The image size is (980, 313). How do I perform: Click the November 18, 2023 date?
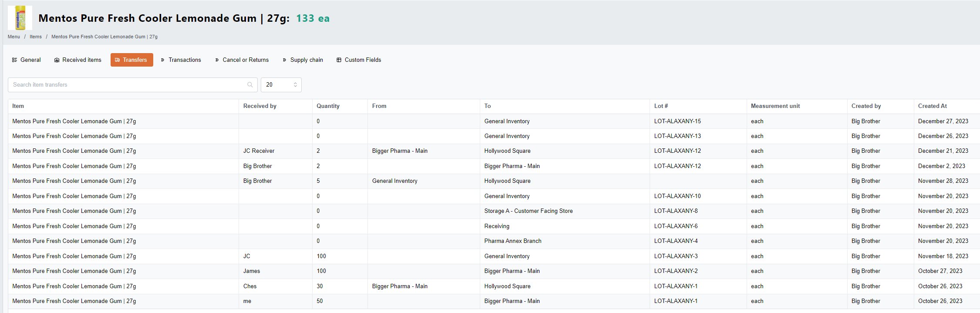coord(943,256)
